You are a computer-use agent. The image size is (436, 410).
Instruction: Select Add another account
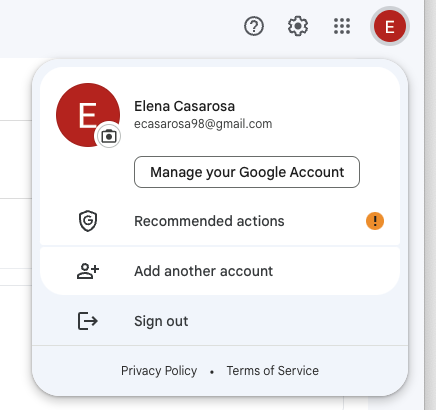click(x=220, y=271)
